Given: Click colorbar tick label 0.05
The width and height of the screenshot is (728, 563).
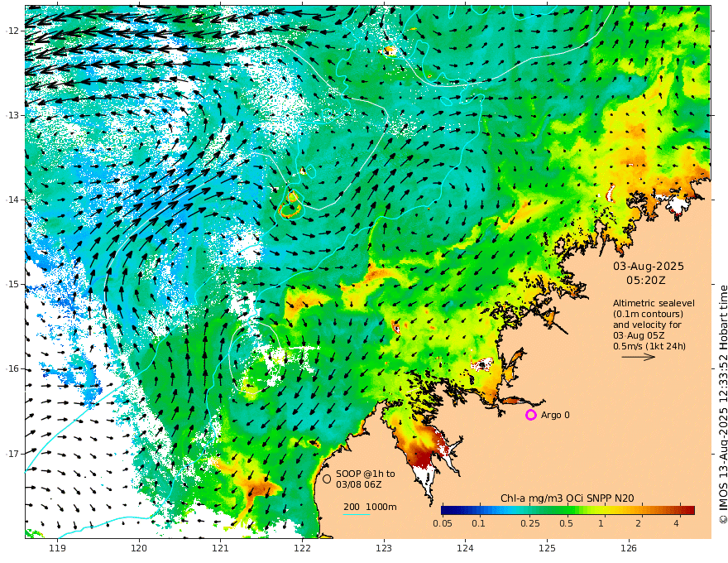Looking at the screenshot, I should [x=443, y=523].
